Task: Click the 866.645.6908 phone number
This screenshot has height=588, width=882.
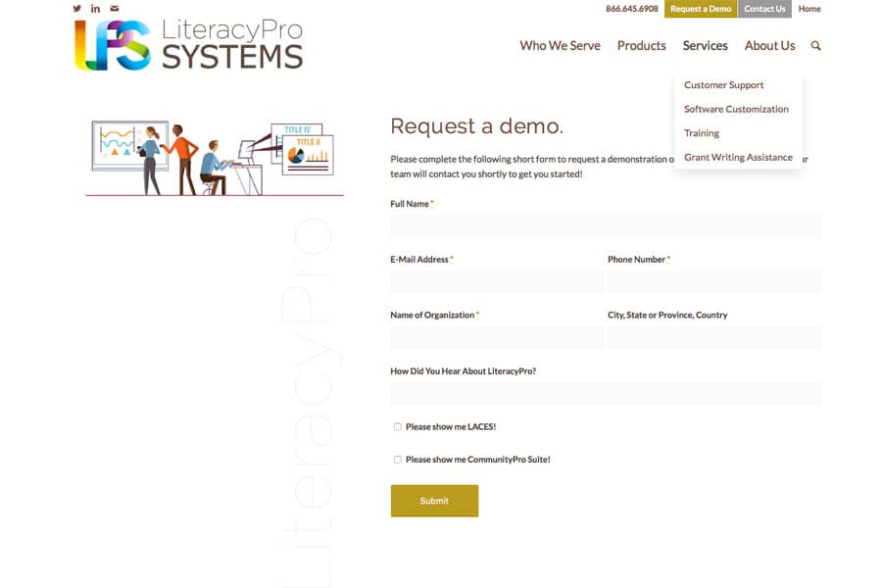Action: click(x=632, y=9)
